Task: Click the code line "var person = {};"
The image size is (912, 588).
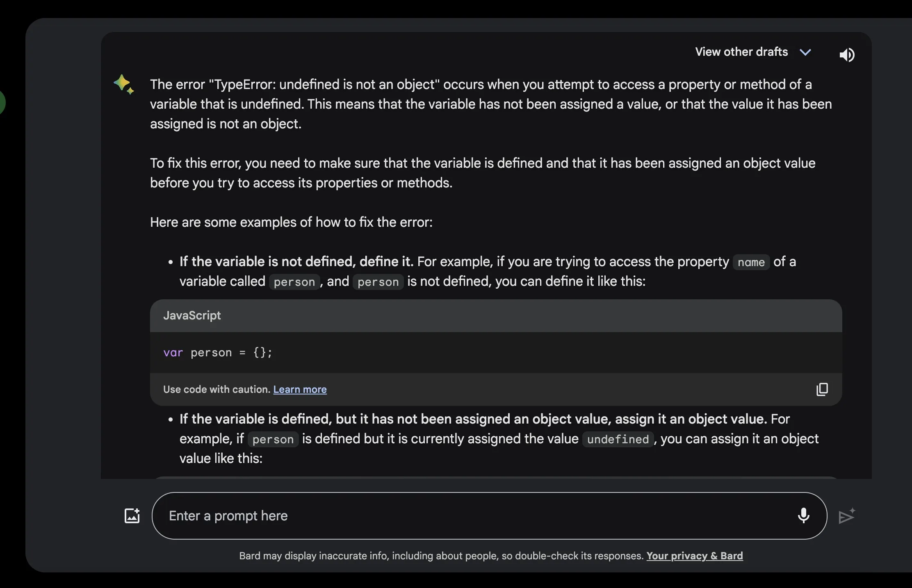Action: point(218,353)
